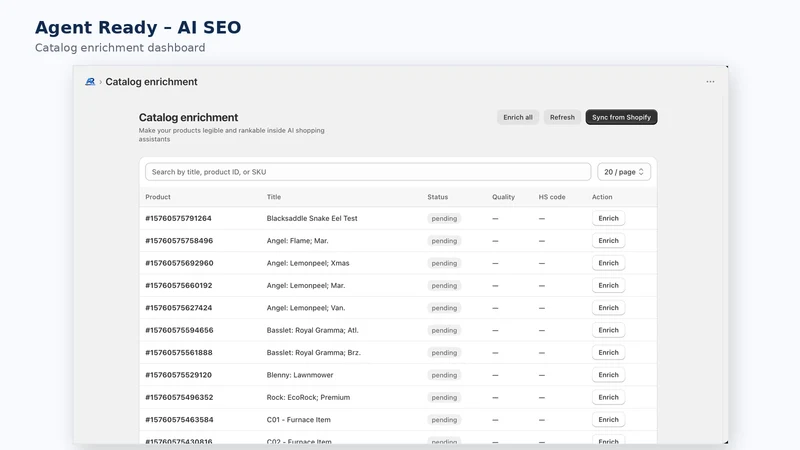Click product ID #15760575692960

click(179, 263)
